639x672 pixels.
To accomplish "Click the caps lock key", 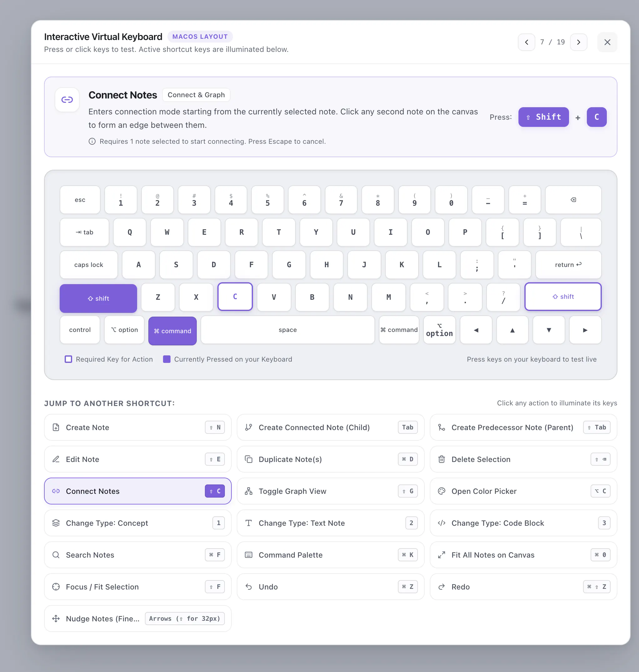I will coord(89,264).
